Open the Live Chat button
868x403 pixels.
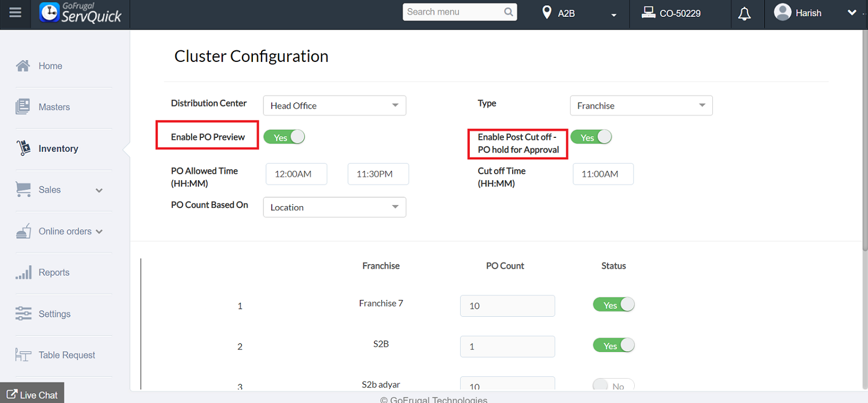32,395
